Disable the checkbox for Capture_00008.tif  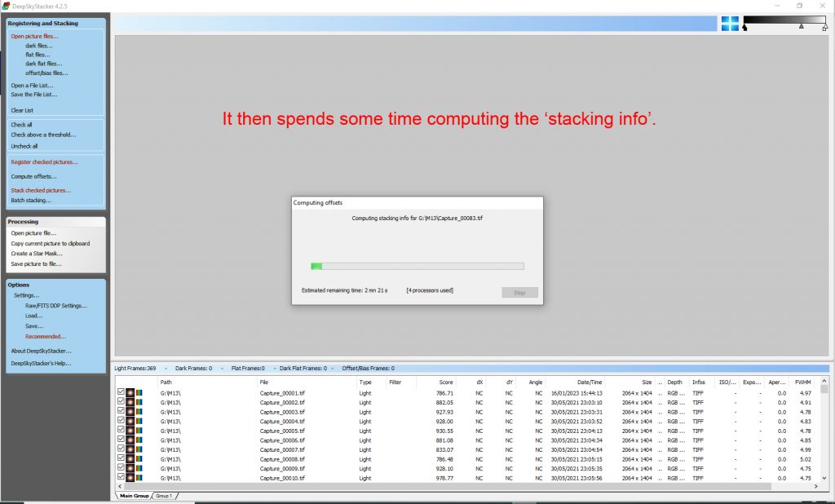click(121, 458)
